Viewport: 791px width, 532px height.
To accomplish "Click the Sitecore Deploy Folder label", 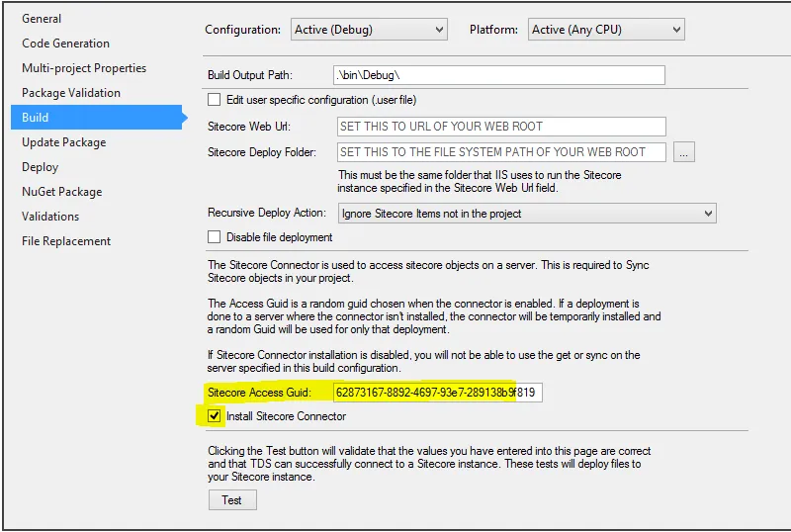I will point(262,152).
